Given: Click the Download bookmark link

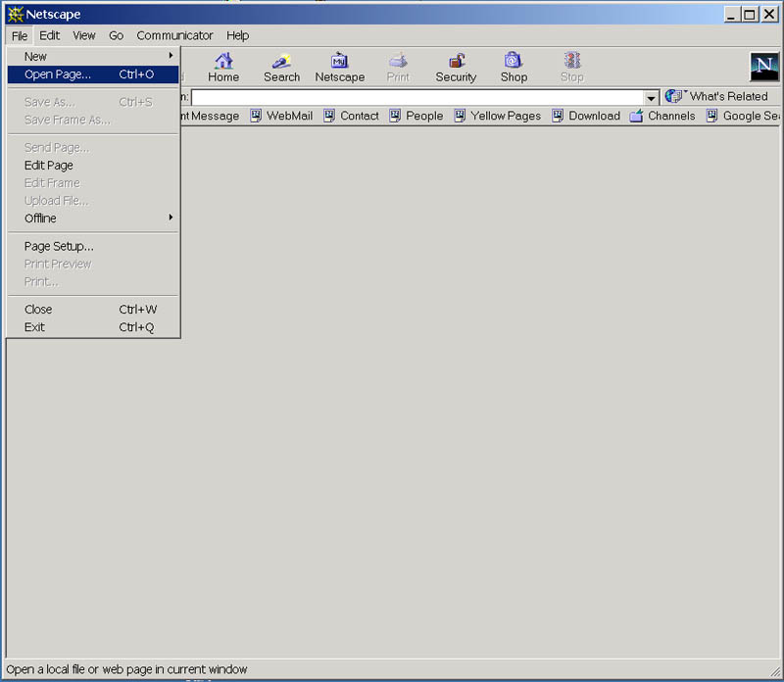Looking at the screenshot, I should 595,116.
